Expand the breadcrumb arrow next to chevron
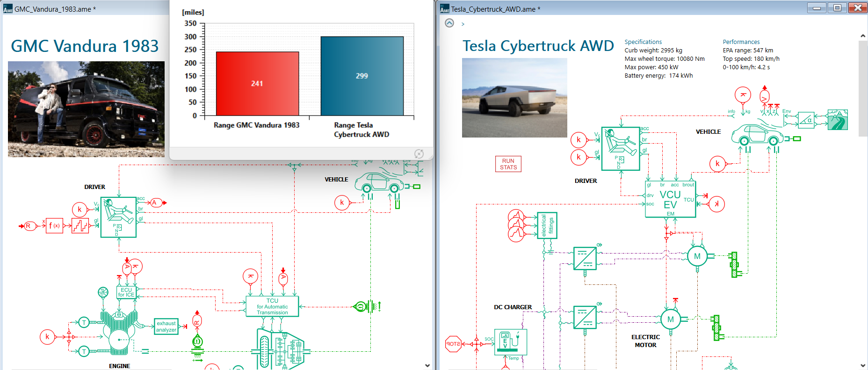Screen dimensions: 868x370 463,24
